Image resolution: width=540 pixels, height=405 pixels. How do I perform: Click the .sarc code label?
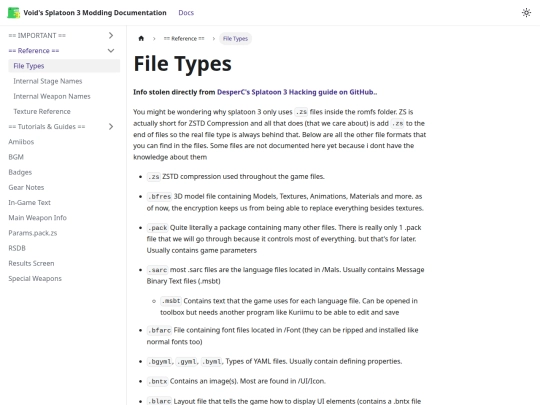[157, 270]
